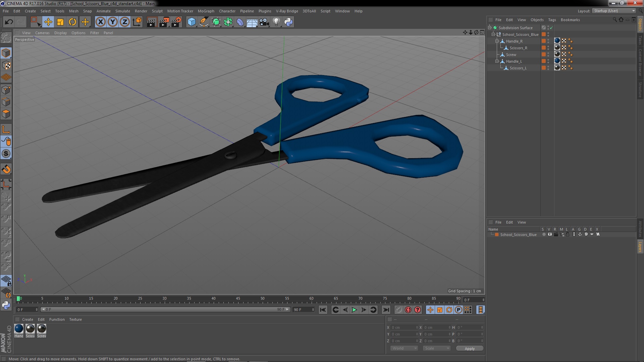This screenshot has width=644, height=362.
Task: Select the Screw material thumbnail
Action: pyautogui.click(x=42, y=329)
